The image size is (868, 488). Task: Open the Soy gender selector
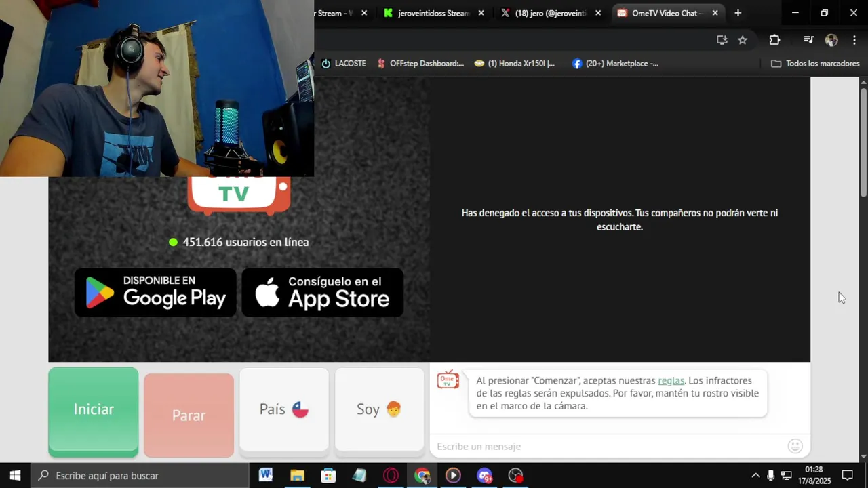[x=380, y=409]
